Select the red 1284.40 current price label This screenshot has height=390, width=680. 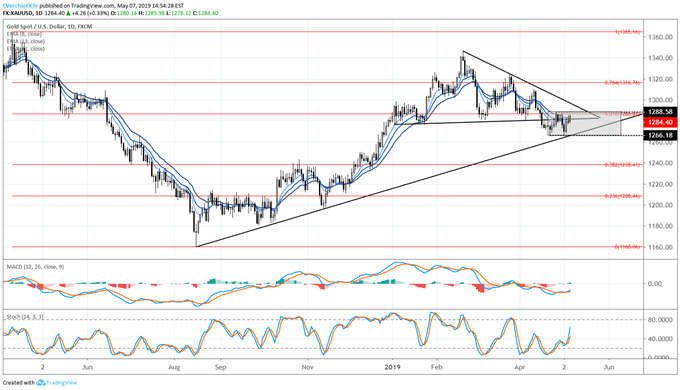(x=660, y=122)
